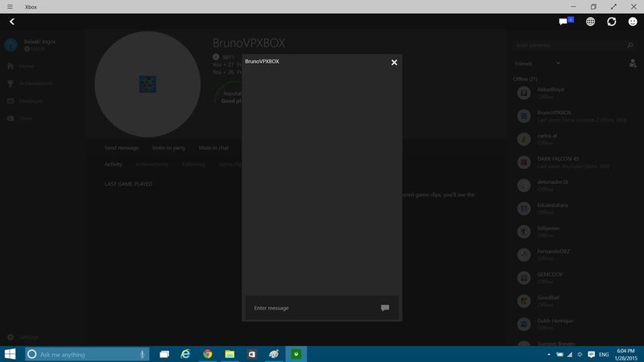Open the friend below BrunoVPXBOX in the list
Screen dimensions: 644x362
point(575,139)
